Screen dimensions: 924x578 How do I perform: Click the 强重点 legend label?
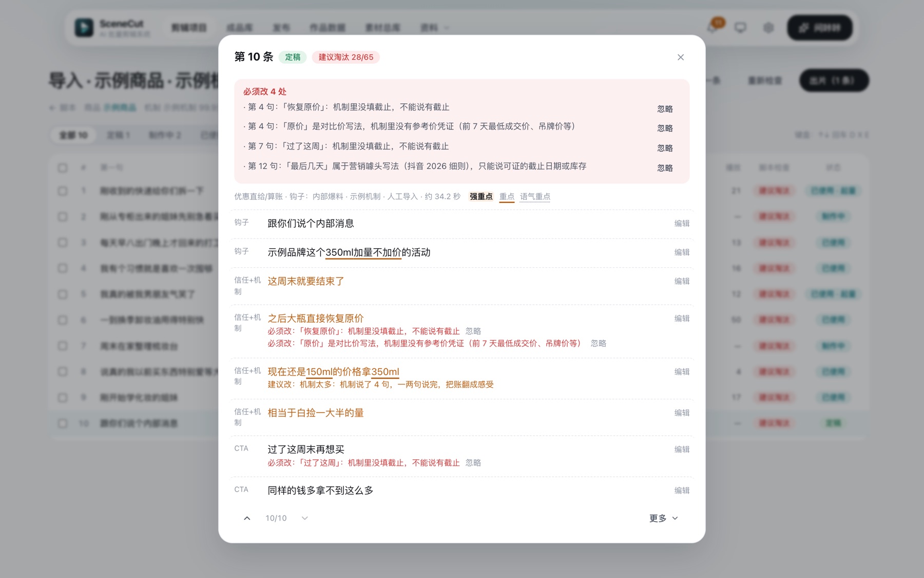tap(481, 197)
